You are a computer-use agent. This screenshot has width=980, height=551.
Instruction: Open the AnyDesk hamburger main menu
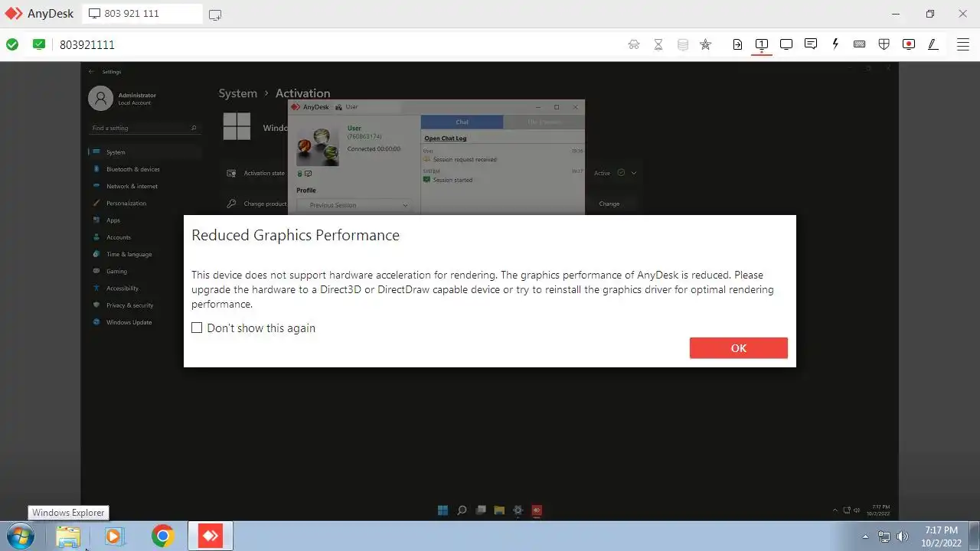(963, 44)
